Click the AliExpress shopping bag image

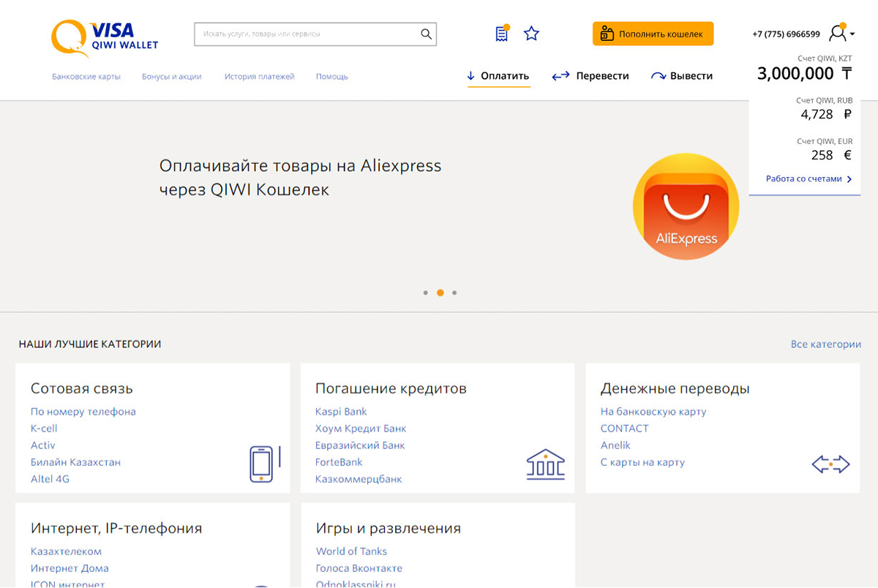point(686,206)
